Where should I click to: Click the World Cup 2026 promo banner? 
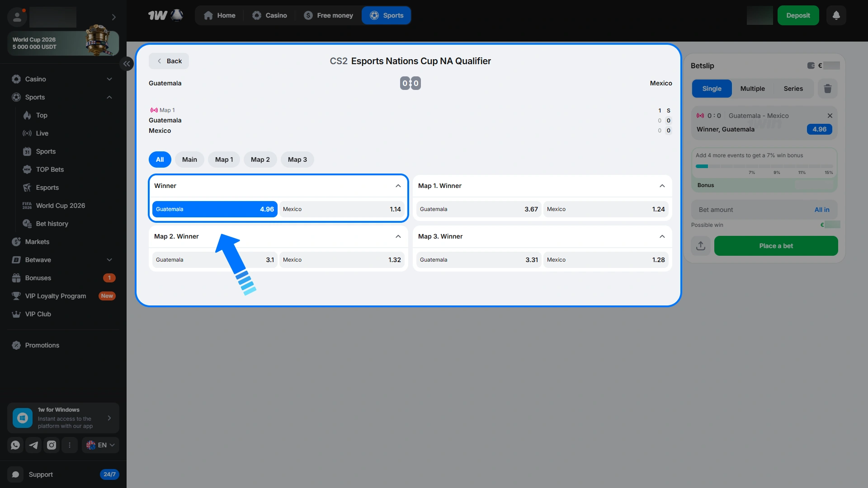pyautogui.click(x=63, y=43)
